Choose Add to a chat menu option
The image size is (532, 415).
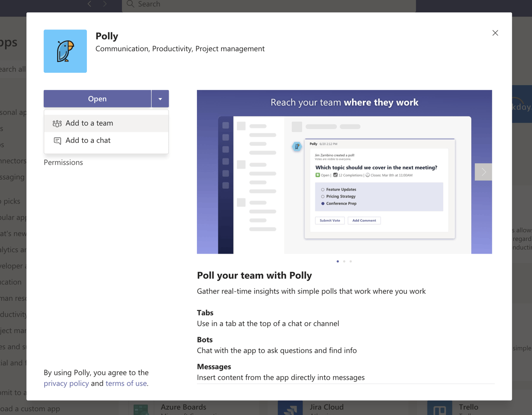pyautogui.click(x=88, y=141)
